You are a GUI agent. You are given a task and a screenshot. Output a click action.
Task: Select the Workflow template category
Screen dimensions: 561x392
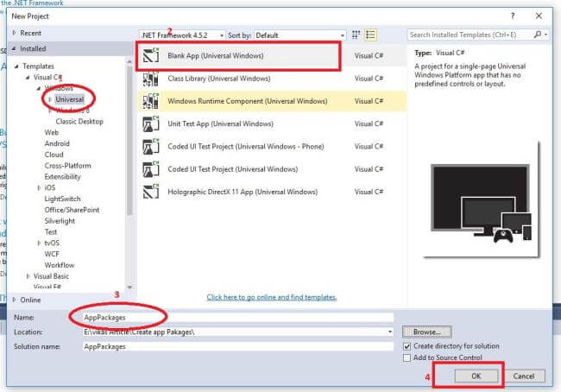tap(60, 265)
